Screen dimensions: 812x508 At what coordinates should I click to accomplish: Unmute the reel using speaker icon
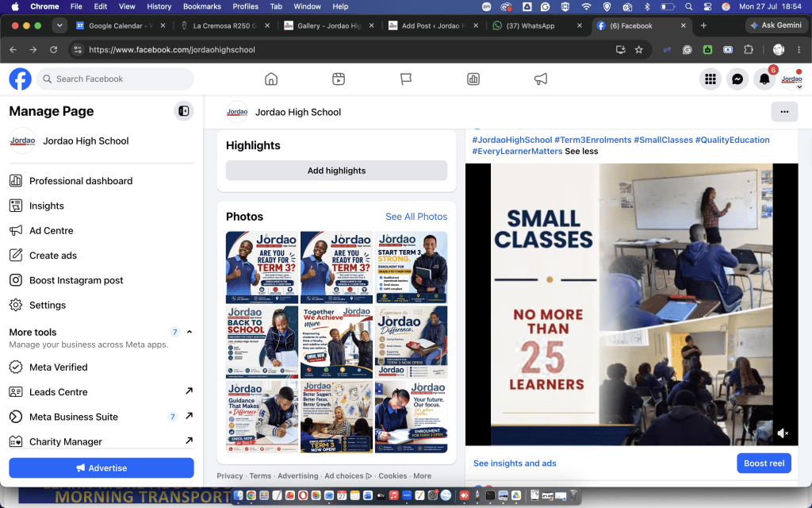click(783, 433)
